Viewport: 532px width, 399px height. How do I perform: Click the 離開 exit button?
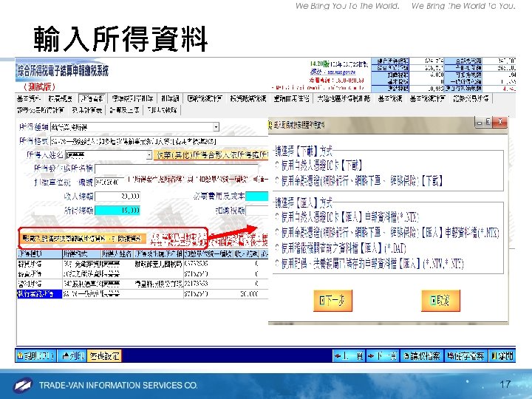[x=502, y=356]
